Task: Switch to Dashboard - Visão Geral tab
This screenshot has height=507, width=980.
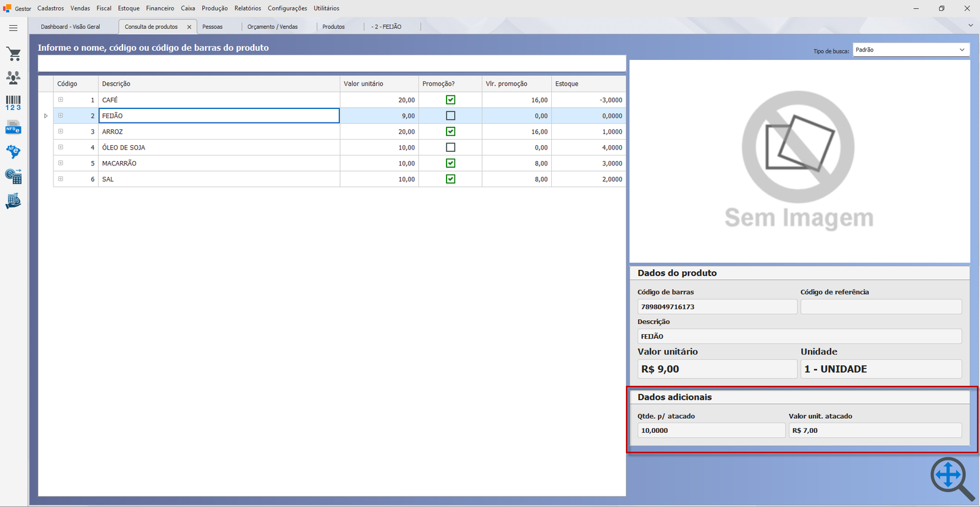Action: coord(70,27)
